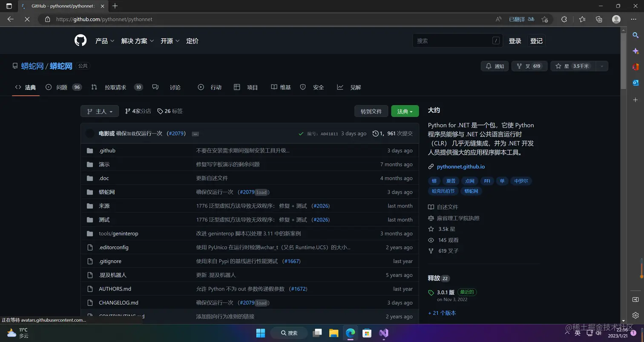The width and height of the screenshot is (644, 342).
Task: Open the 主人 branch selector dropdown
Action: [100, 111]
